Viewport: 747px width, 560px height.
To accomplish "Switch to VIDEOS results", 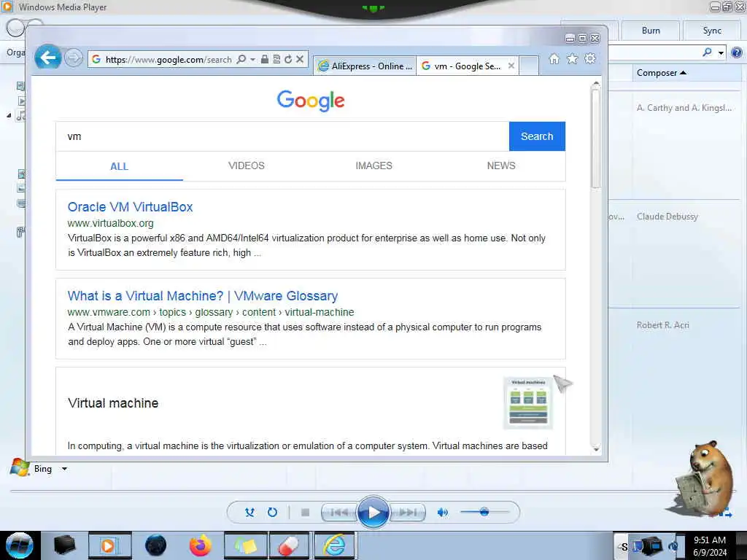I will 247,166.
